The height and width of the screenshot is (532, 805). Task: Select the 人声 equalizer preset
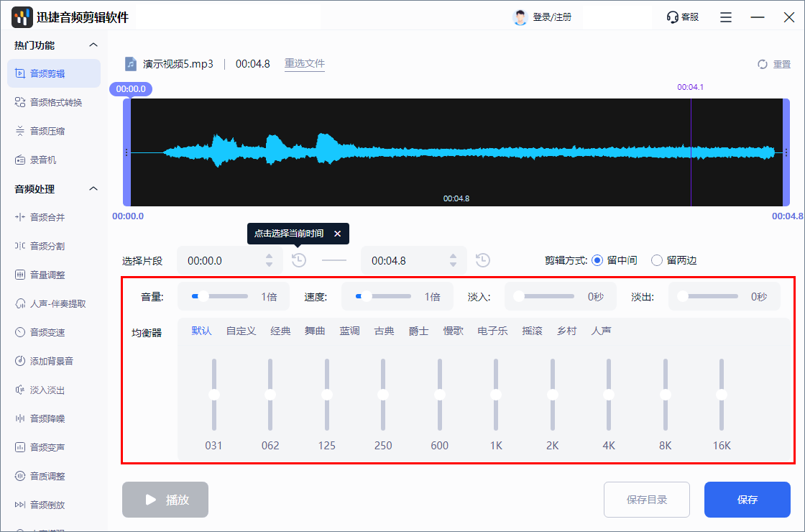point(601,331)
